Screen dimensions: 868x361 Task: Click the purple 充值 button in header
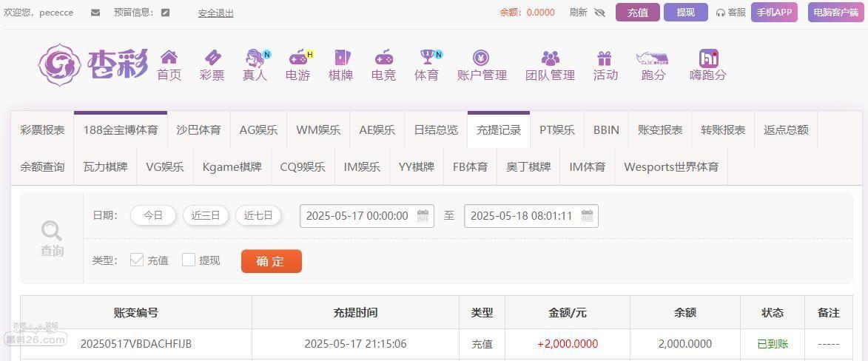[637, 13]
